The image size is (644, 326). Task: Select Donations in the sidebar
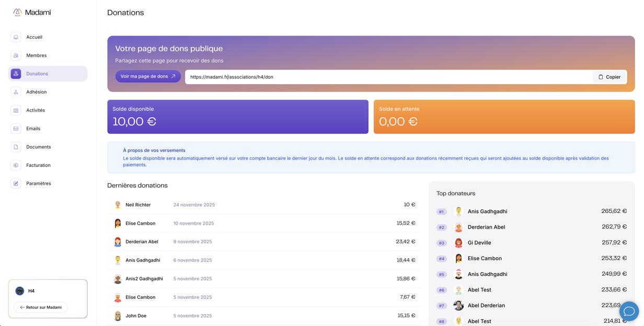(37, 74)
